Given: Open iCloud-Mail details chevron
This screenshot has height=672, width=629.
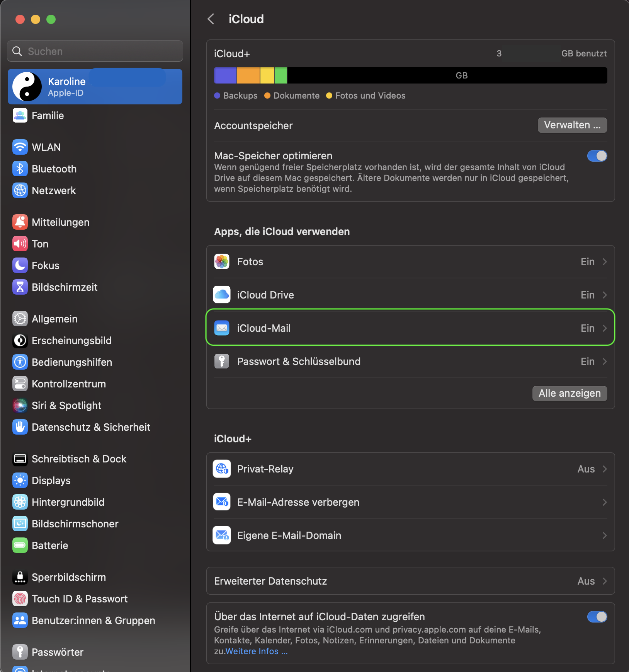Looking at the screenshot, I should pyautogui.click(x=605, y=328).
